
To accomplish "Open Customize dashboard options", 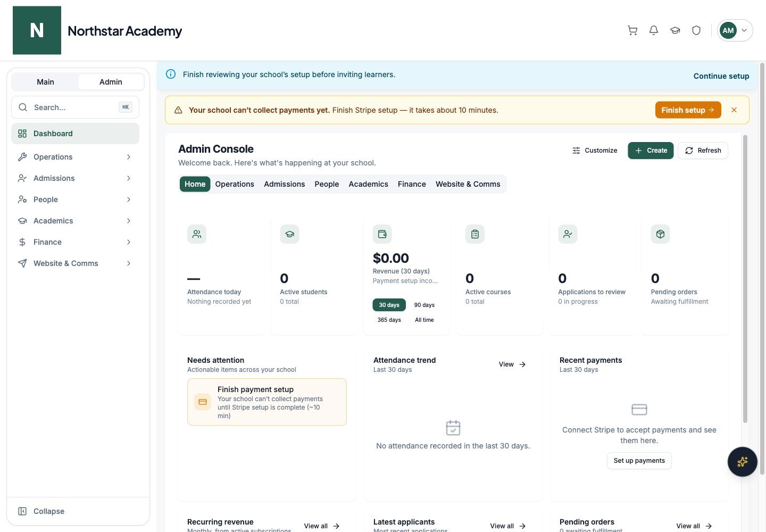I will [x=595, y=151].
